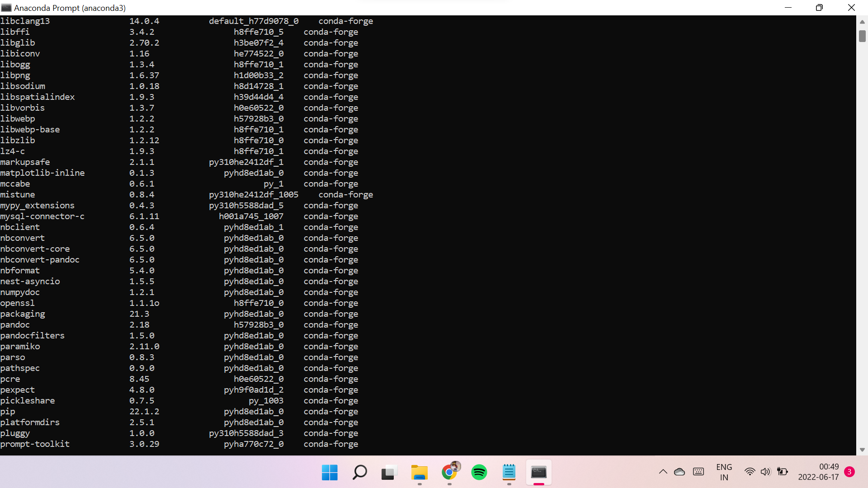Open the notes app from the taskbar
The image size is (868, 488).
pyautogui.click(x=509, y=473)
